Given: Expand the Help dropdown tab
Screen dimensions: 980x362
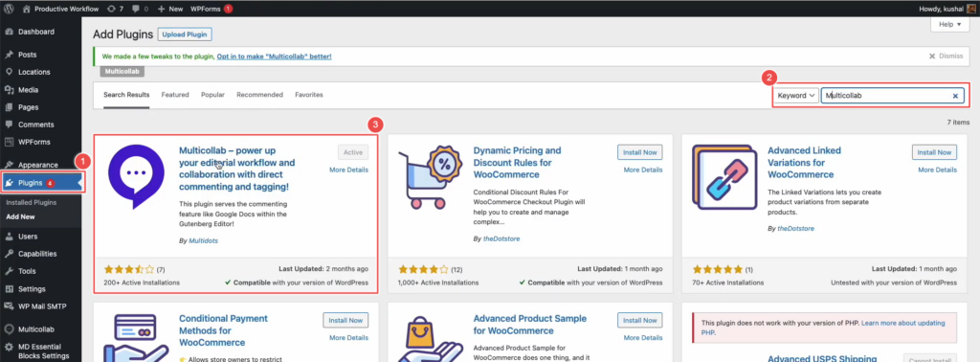Looking at the screenshot, I should [949, 24].
